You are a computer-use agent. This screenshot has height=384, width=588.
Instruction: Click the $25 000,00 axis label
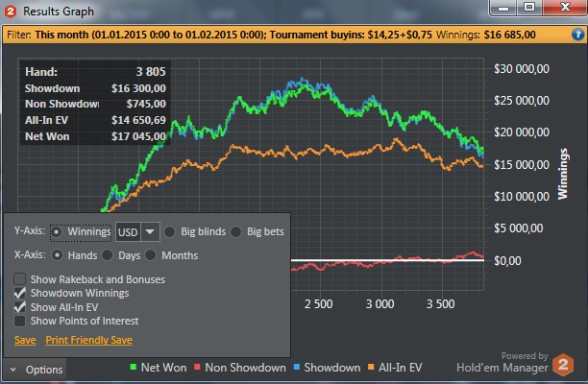tap(522, 101)
